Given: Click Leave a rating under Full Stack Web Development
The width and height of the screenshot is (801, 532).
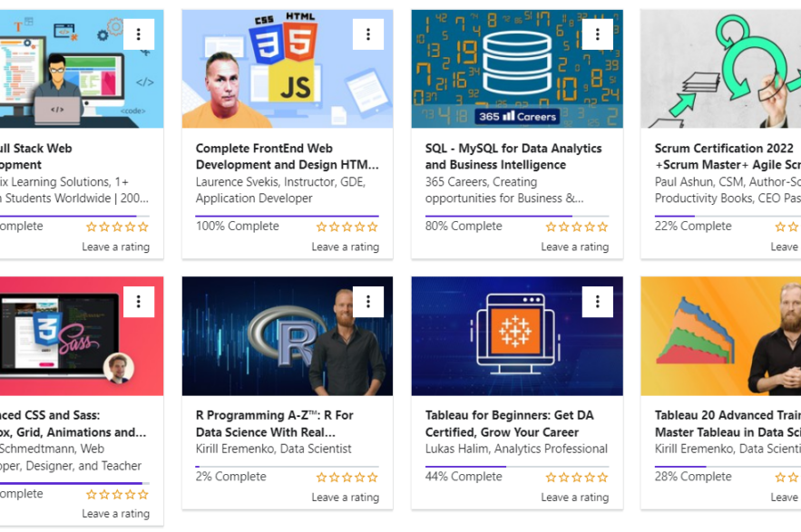Looking at the screenshot, I should (116, 247).
